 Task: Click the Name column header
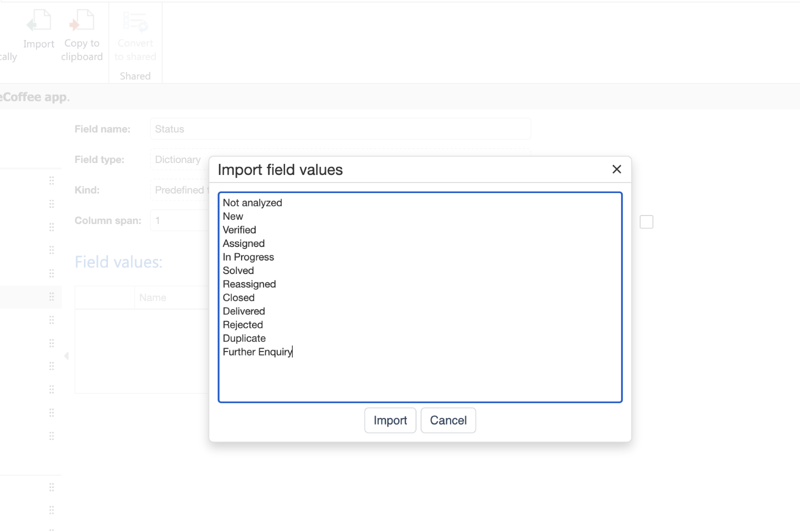coord(153,297)
